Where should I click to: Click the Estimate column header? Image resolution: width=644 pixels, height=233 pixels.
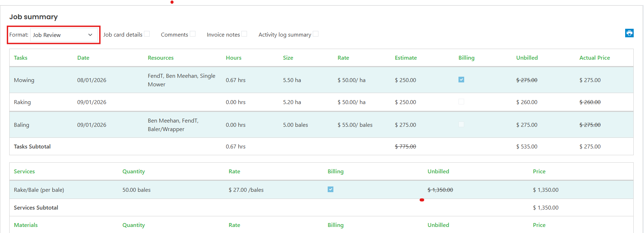[x=406, y=58]
